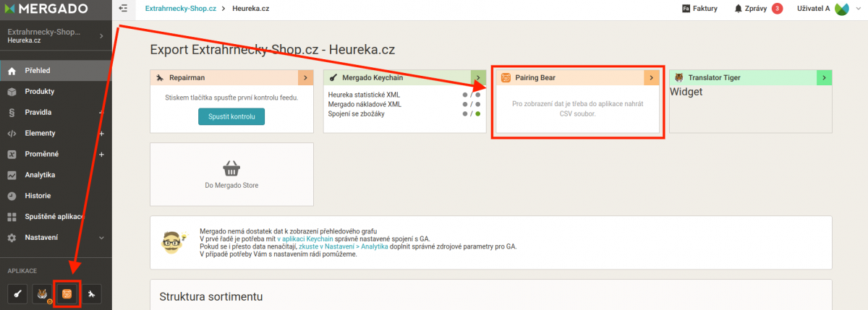Click Spojení se zbožáky row
868x310 pixels.
(x=404, y=113)
